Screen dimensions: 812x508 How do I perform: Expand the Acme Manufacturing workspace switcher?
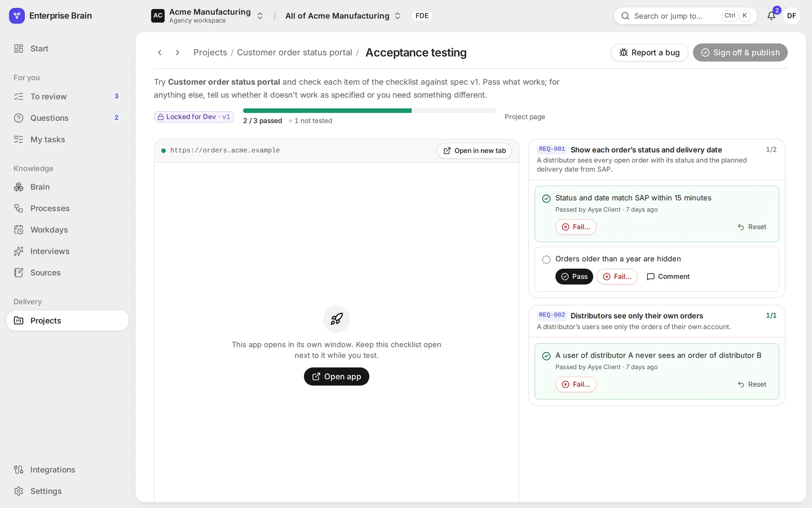[x=260, y=16]
